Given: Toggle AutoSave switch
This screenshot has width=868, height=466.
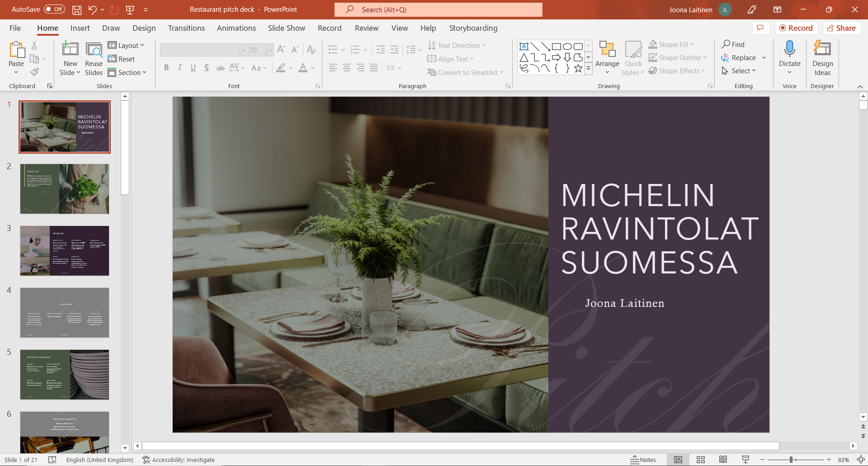Looking at the screenshot, I should pyautogui.click(x=54, y=9).
